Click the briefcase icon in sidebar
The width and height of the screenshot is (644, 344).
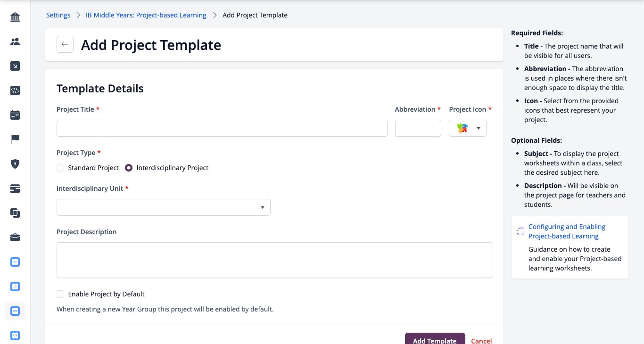[15, 237]
